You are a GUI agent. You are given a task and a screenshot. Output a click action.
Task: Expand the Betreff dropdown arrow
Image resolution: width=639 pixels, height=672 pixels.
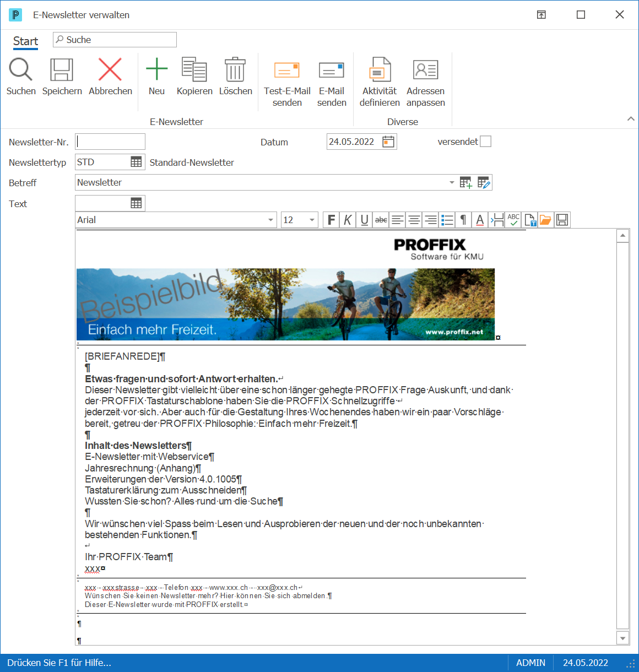[x=452, y=182]
